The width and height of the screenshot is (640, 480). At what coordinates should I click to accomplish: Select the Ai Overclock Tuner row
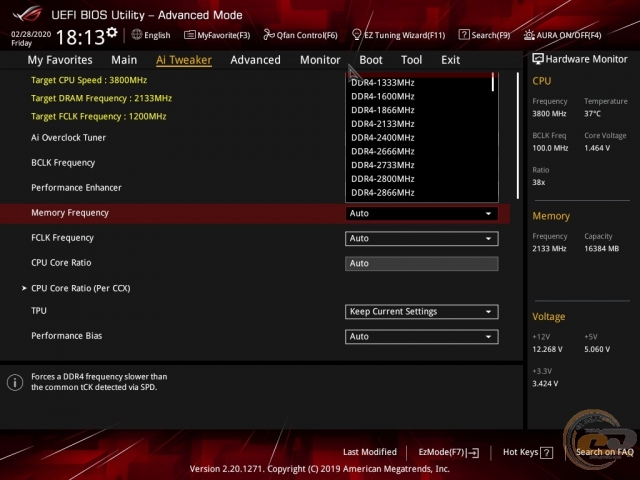coord(68,138)
